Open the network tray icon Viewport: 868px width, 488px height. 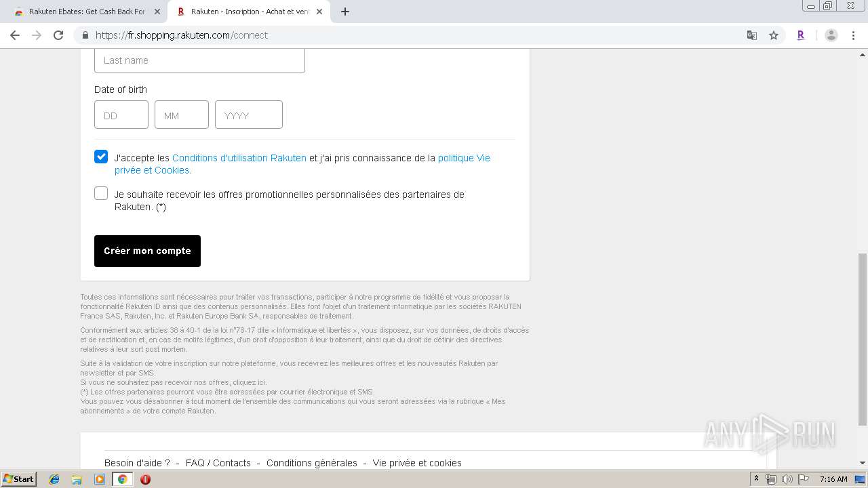pyautogui.click(x=771, y=479)
